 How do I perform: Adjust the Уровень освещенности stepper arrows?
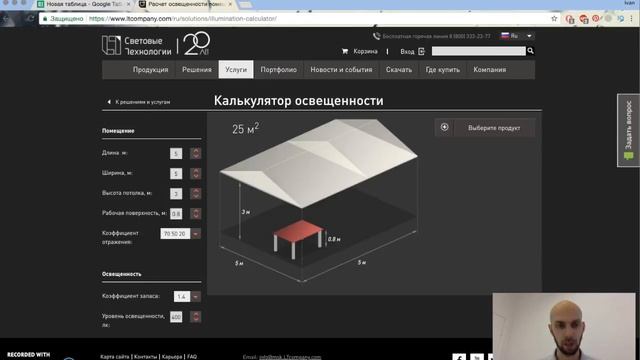(196, 317)
